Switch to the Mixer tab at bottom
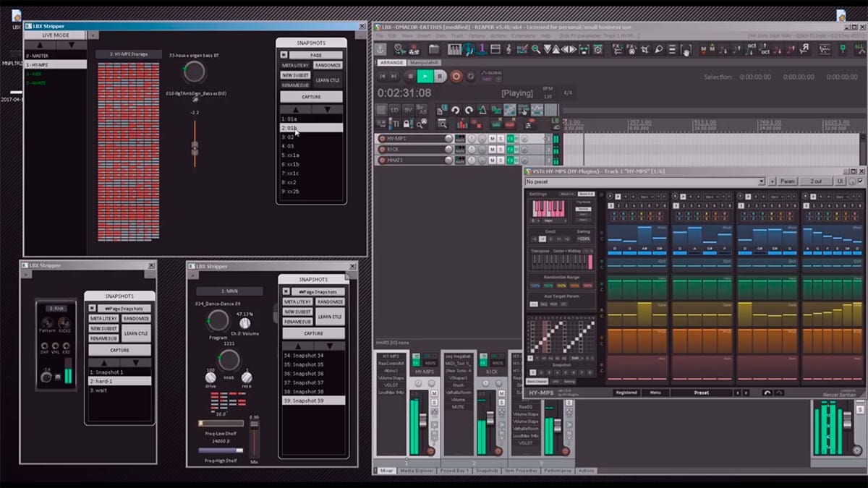 point(386,471)
